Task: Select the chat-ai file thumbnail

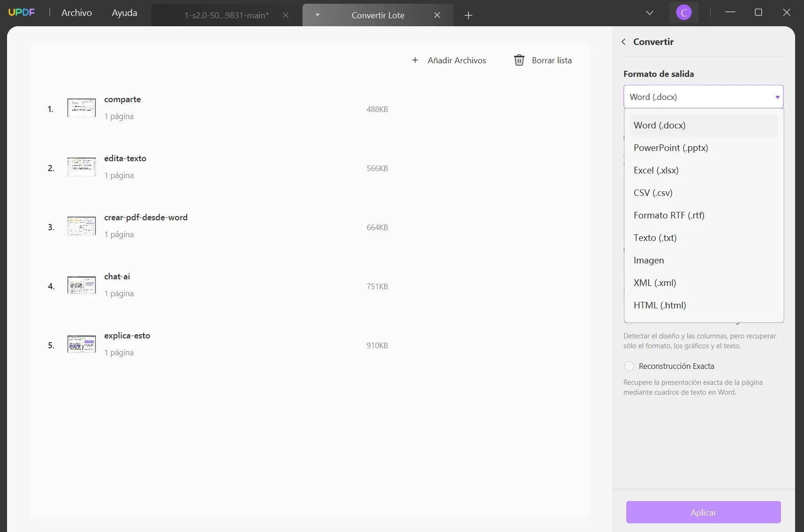Action: 82,285
